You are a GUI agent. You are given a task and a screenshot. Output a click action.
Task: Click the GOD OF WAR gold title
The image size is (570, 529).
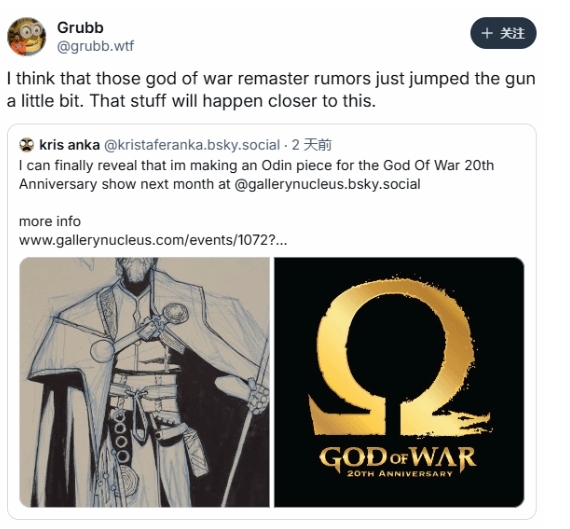pyautogui.click(x=398, y=457)
